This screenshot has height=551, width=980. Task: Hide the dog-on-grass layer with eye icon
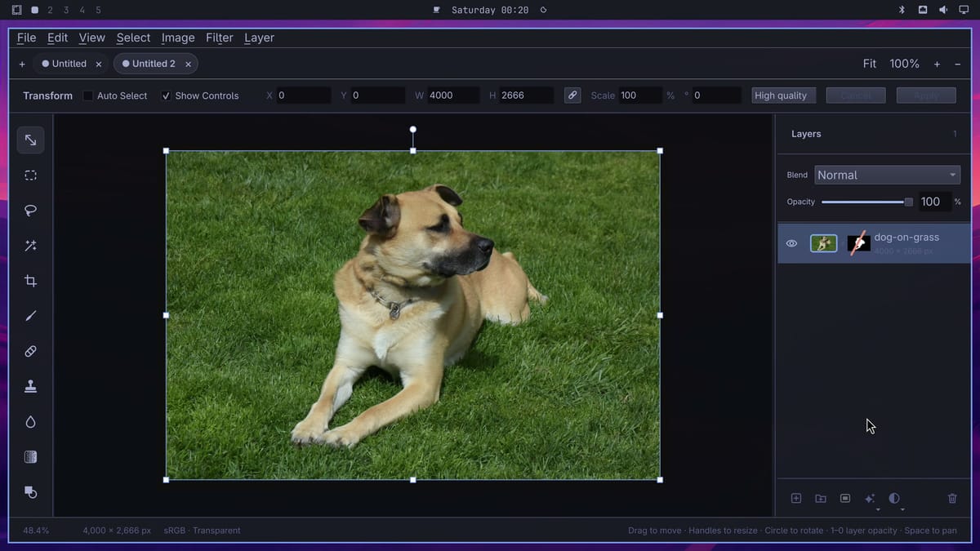791,243
